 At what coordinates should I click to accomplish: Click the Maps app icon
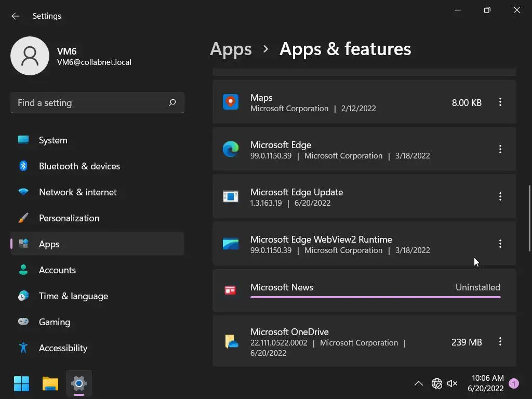click(231, 102)
